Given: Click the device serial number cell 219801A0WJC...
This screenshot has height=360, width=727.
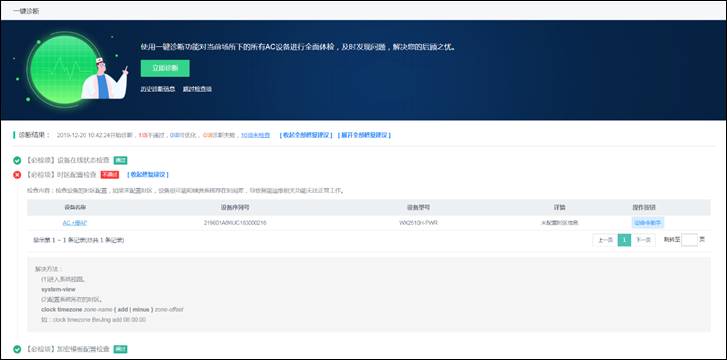Looking at the screenshot, I should click(235, 223).
